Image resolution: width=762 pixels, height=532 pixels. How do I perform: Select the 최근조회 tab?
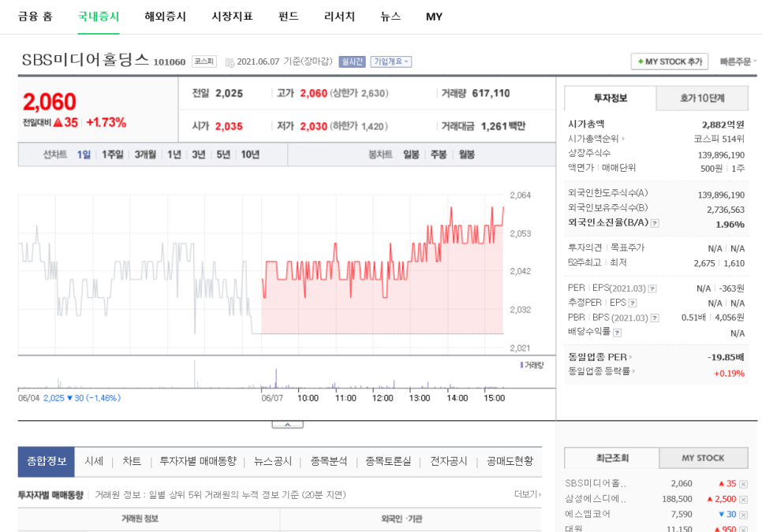coord(612,458)
